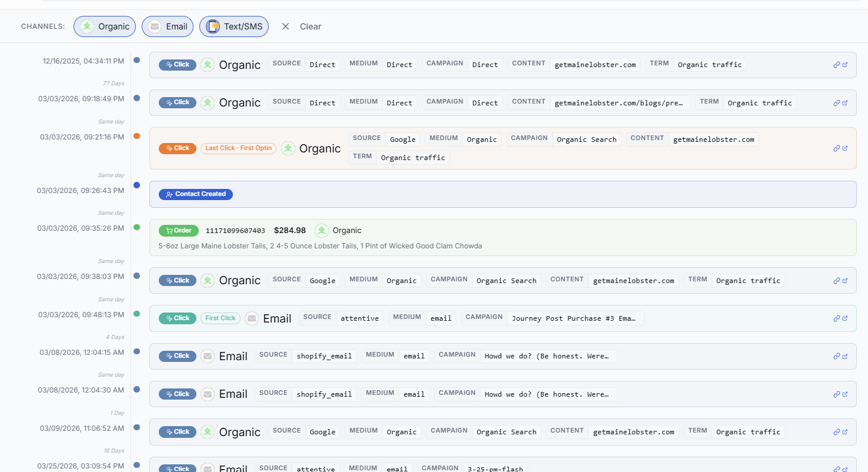Screen dimensions: 868x472
Task: Open external link on 12:04:15 AM shopify_email row
Action: (845, 356)
